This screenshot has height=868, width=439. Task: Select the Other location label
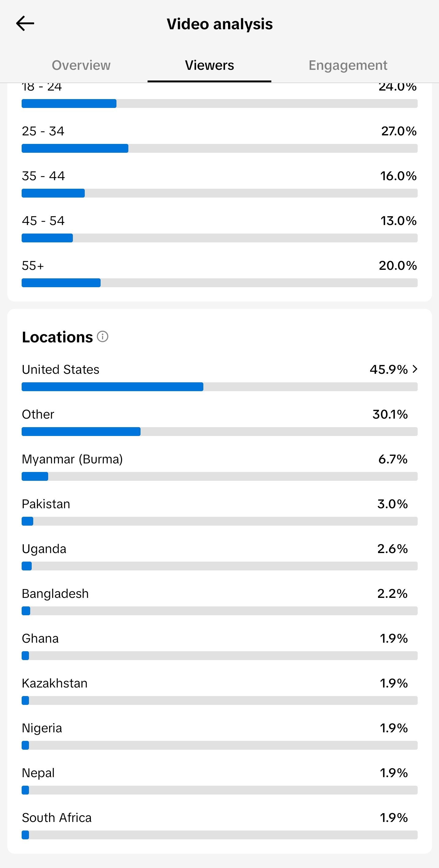coord(38,414)
